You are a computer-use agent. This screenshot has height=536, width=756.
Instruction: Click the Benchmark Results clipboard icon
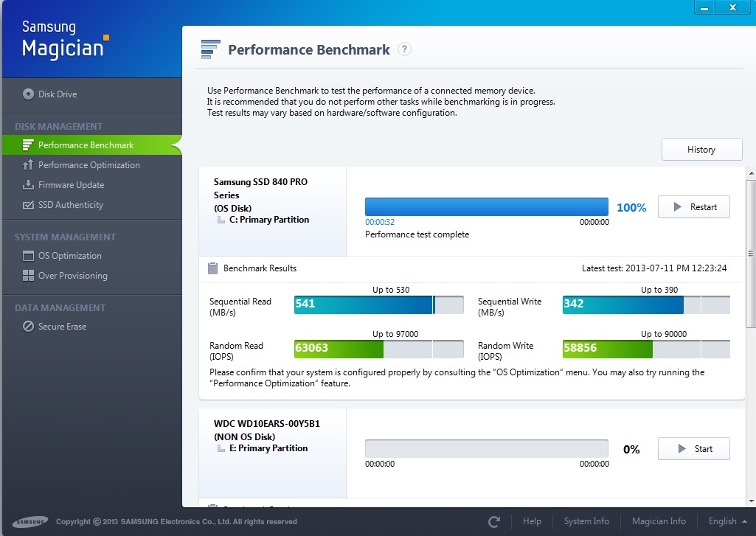212,268
